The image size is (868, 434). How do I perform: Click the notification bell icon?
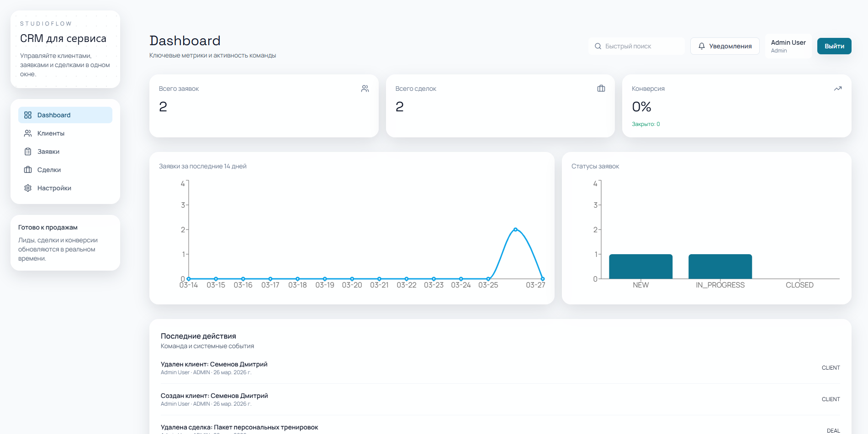click(x=702, y=46)
